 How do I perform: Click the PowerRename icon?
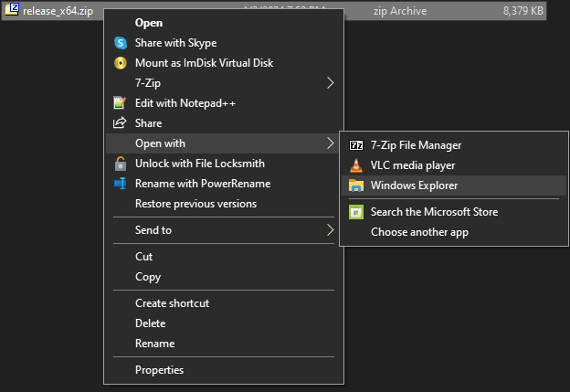(x=120, y=184)
